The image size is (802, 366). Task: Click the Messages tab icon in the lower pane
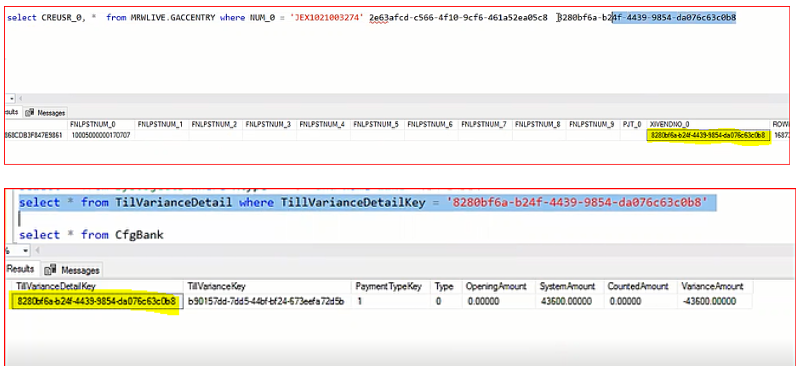pyautogui.click(x=50, y=269)
